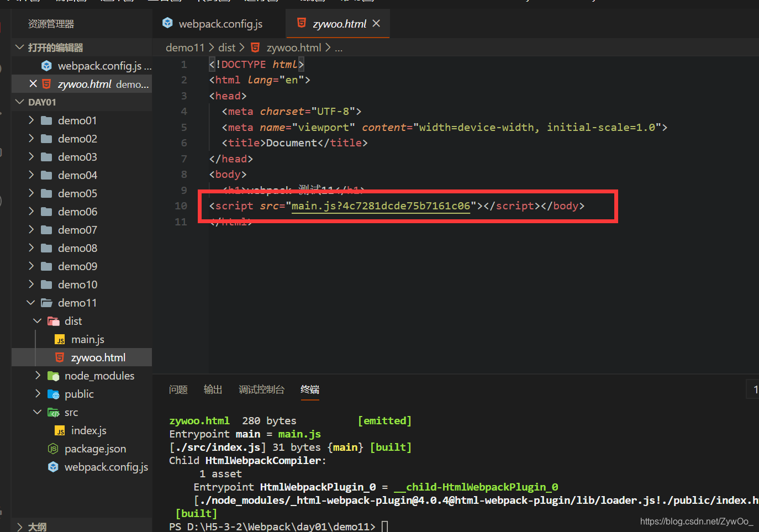Click zywoo.html in the breadcrumb path
The width and height of the screenshot is (759, 532).
click(x=294, y=48)
